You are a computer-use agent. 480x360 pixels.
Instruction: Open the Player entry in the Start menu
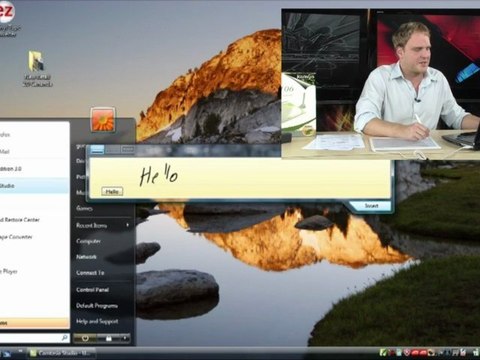35,272
